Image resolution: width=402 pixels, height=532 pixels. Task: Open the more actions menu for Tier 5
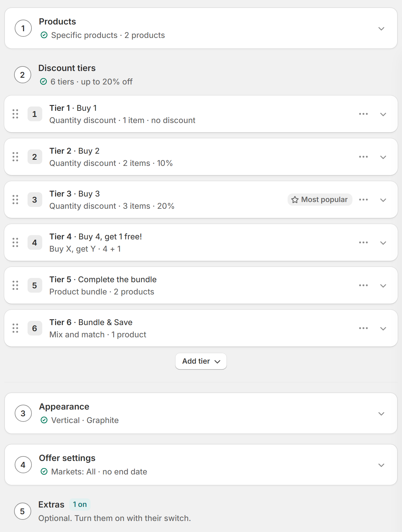pyautogui.click(x=363, y=285)
